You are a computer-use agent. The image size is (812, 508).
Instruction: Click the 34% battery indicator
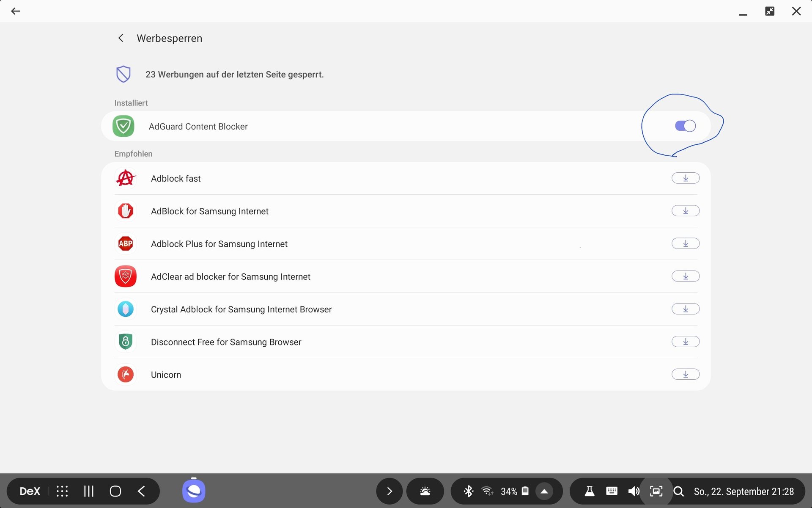pos(515,491)
